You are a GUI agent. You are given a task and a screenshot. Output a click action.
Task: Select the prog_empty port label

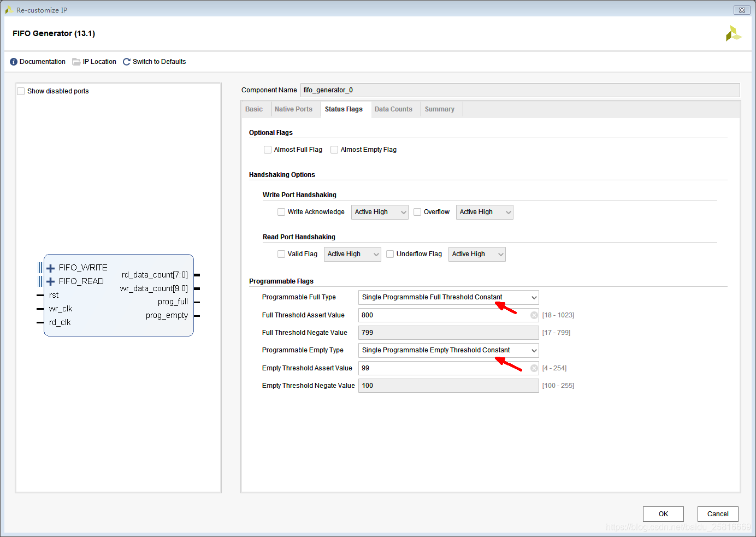pyautogui.click(x=167, y=315)
